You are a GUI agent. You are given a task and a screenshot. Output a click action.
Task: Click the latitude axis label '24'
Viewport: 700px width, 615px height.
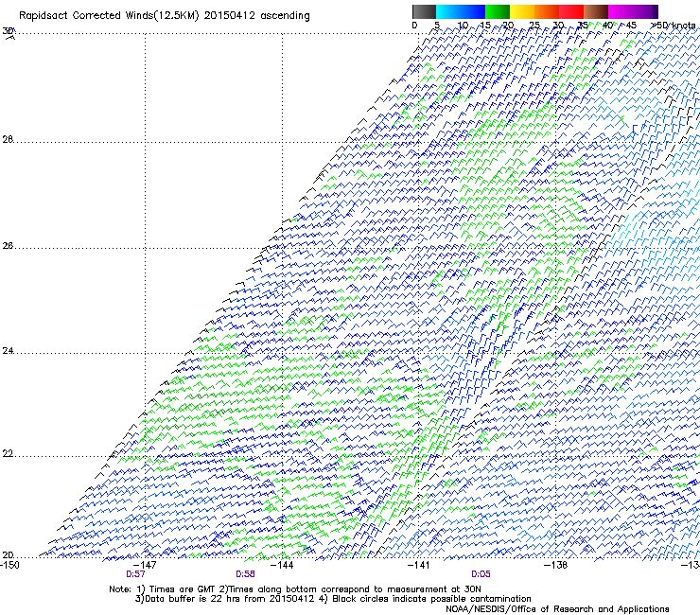8,351
